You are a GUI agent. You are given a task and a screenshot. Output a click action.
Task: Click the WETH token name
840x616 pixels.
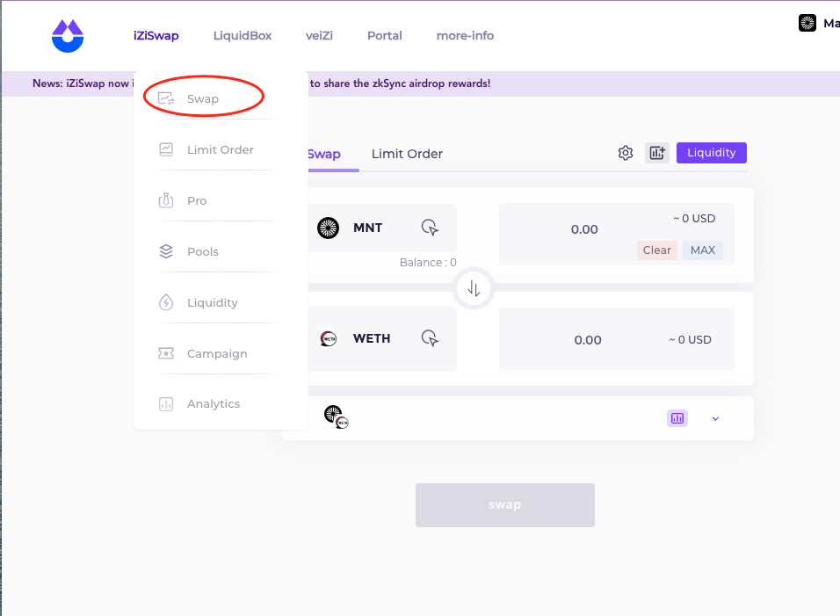372,338
